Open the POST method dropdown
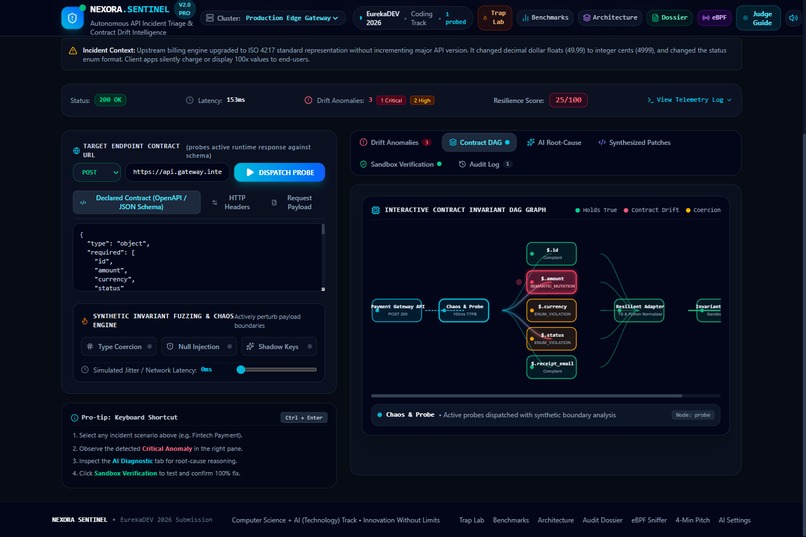806x537 pixels. pos(97,172)
